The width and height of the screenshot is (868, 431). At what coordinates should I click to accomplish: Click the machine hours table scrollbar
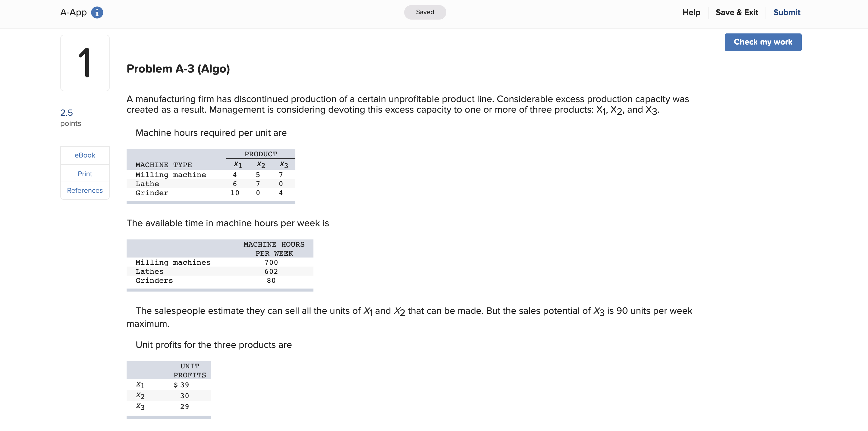point(220,290)
